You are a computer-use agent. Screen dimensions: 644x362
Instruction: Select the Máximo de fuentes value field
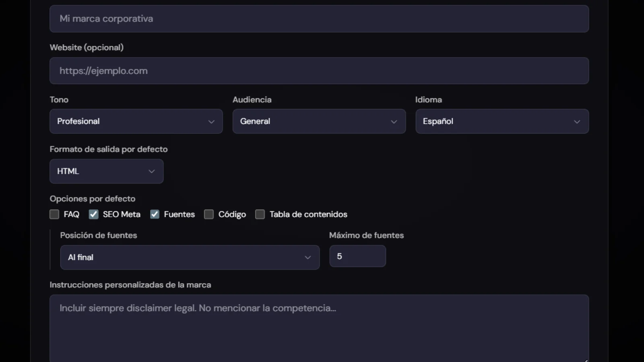[x=357, y=256]
